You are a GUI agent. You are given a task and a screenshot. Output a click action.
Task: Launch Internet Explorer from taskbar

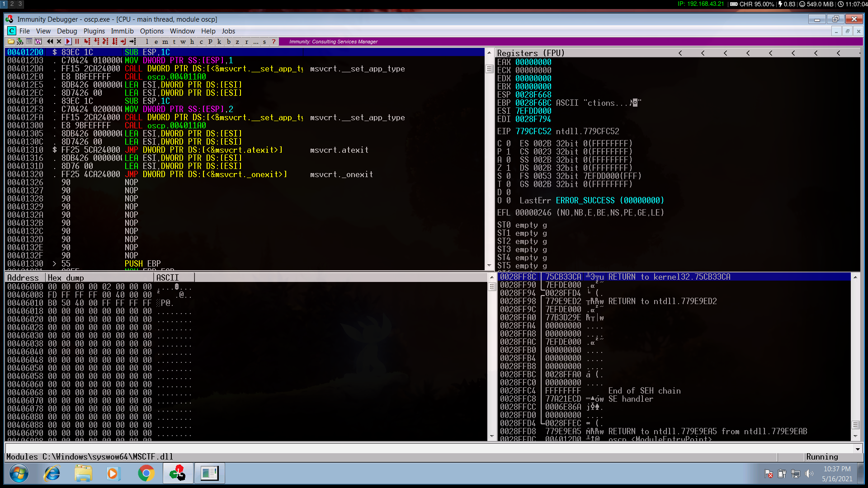coord(52,474)
